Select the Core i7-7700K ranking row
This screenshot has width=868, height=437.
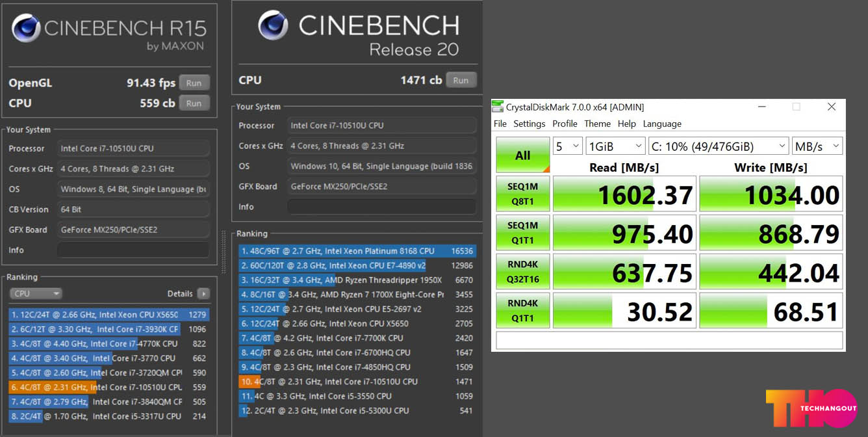click(357, 338)
